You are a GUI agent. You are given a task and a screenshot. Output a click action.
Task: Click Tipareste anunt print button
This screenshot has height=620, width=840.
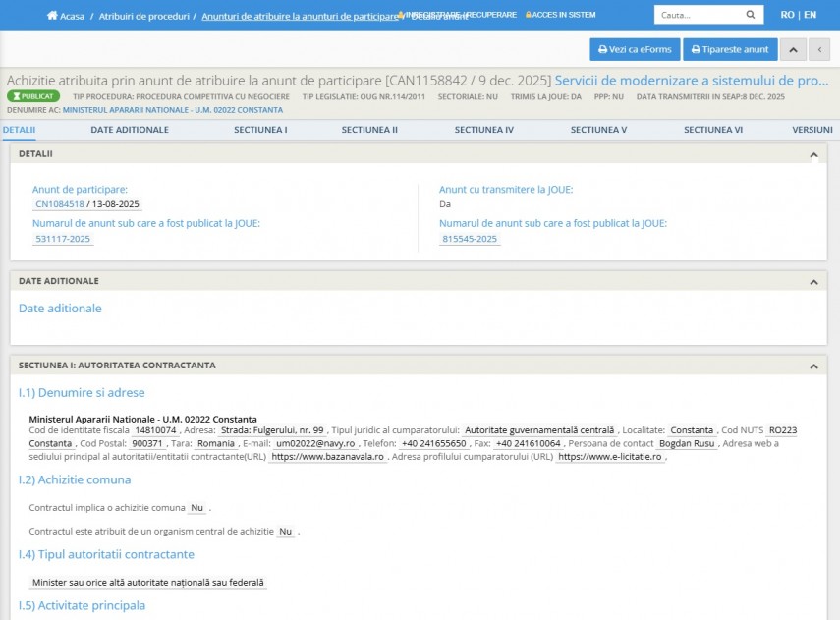[730, 49]
